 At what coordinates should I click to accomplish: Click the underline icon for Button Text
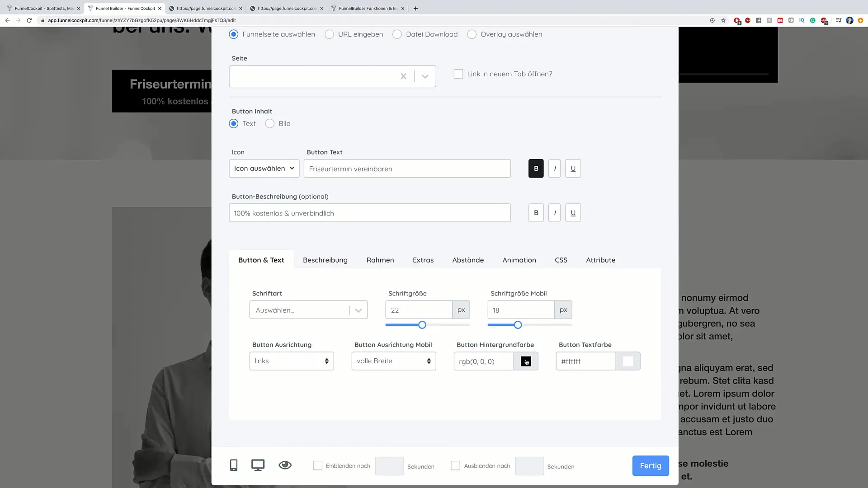pyautogui.click(x=574, y=168)
